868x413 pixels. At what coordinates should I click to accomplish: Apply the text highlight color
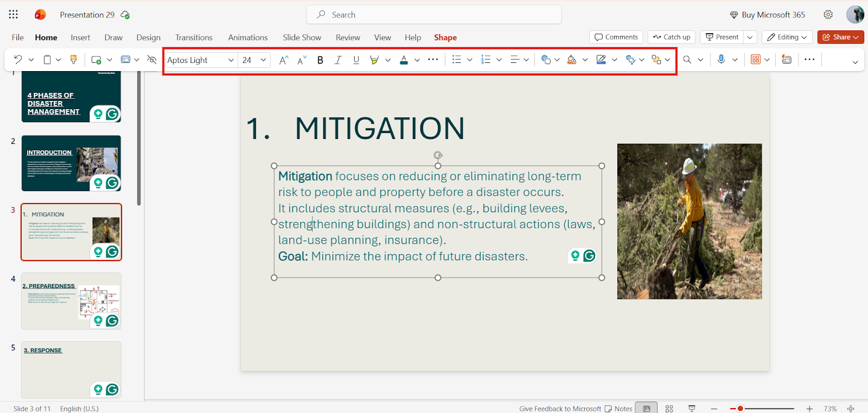pos(374,60)
